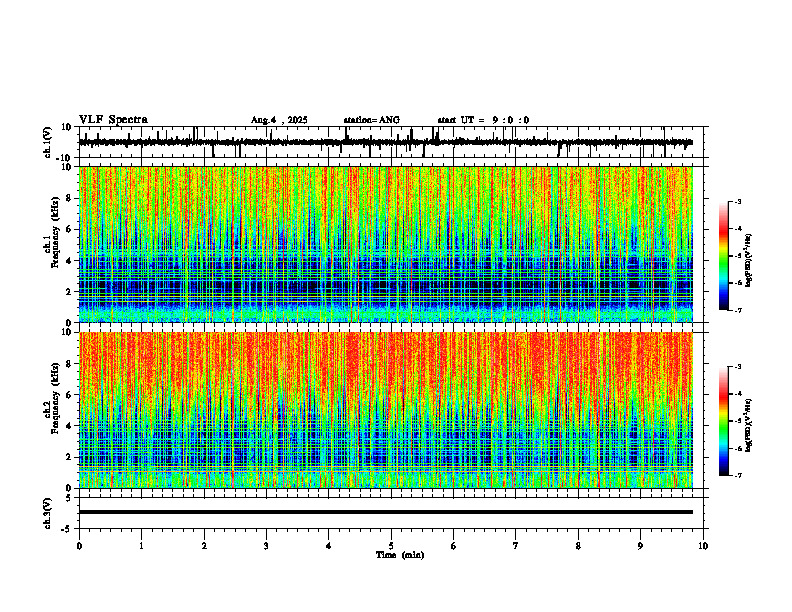This screenshot has width=792, height=612.
Task: Click time axis tick label "5"
Action: coord(391,546)
